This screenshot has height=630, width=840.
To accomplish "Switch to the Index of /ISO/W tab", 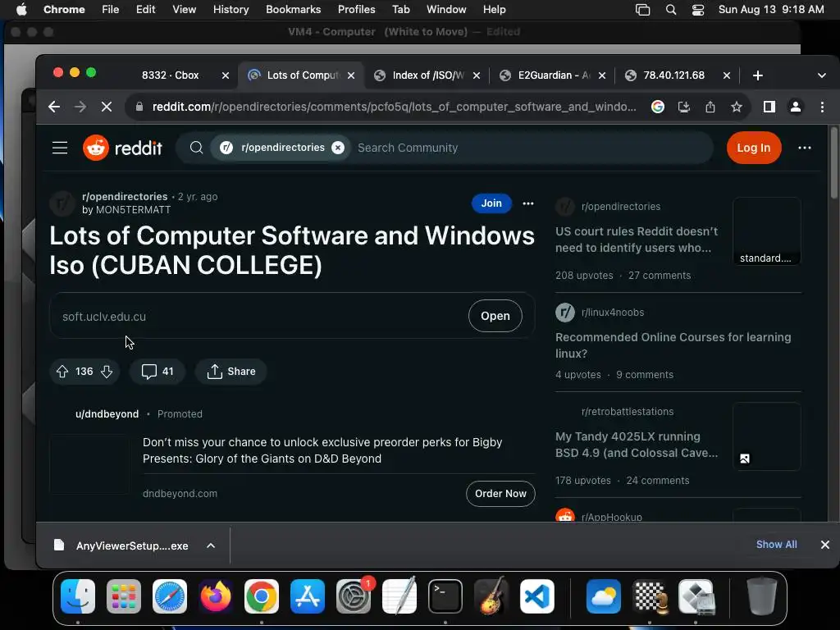I will point(428,75).
